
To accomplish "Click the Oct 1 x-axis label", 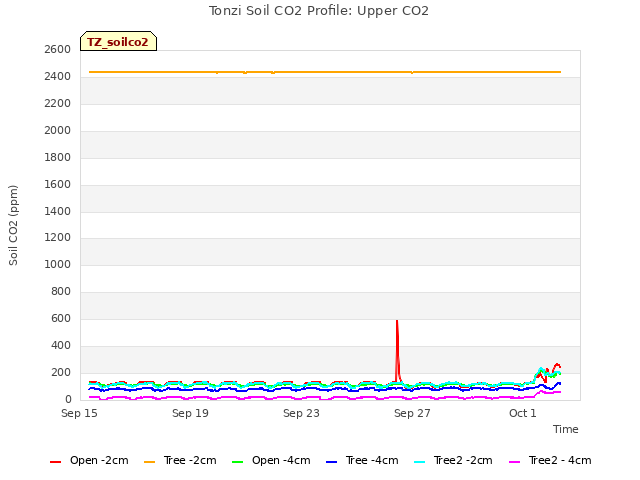I will pyautogui.click(x=522, y=413).
